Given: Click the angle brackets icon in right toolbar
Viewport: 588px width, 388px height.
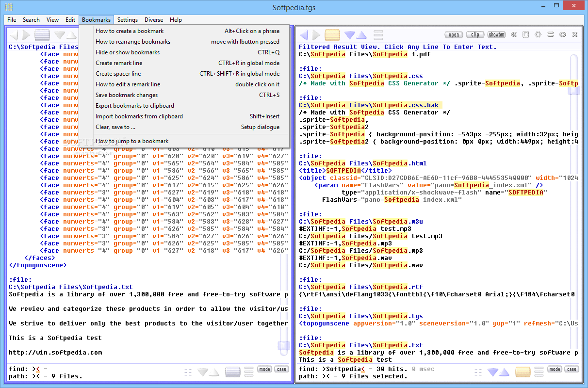Looking at the screenshot, I should 563,34.
